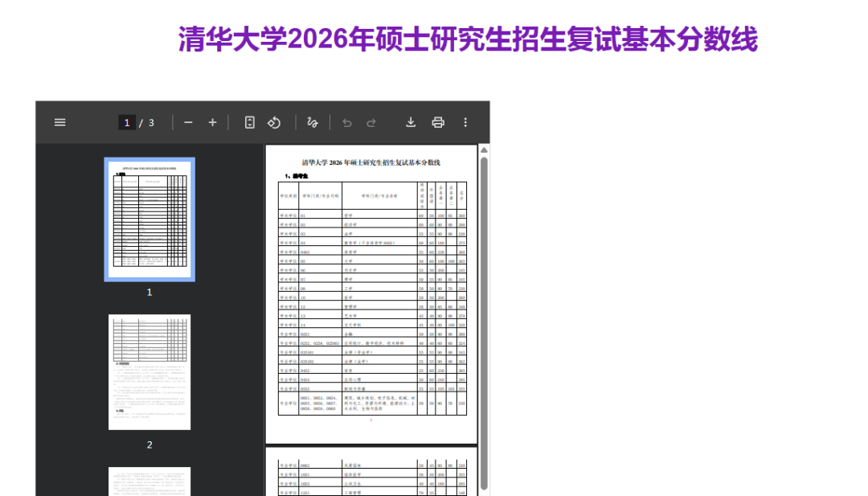Click the undo arrow icon
The height and width of the screenshot is (496, 868).
click(347, 122)
